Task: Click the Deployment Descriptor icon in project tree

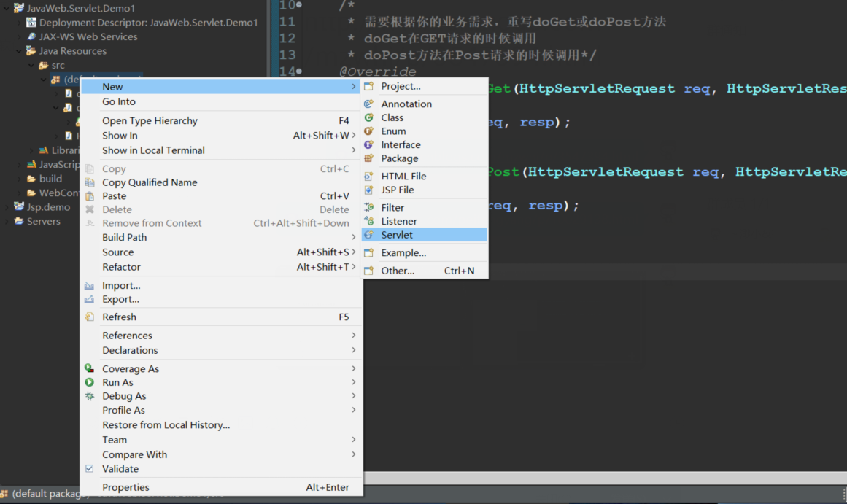Action: 31,23
